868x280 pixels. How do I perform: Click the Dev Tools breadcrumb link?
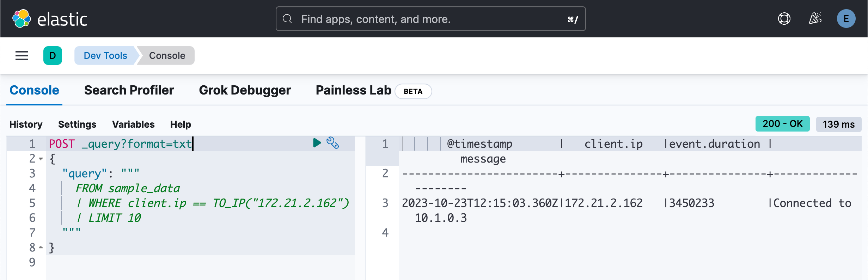click(105, 56)
